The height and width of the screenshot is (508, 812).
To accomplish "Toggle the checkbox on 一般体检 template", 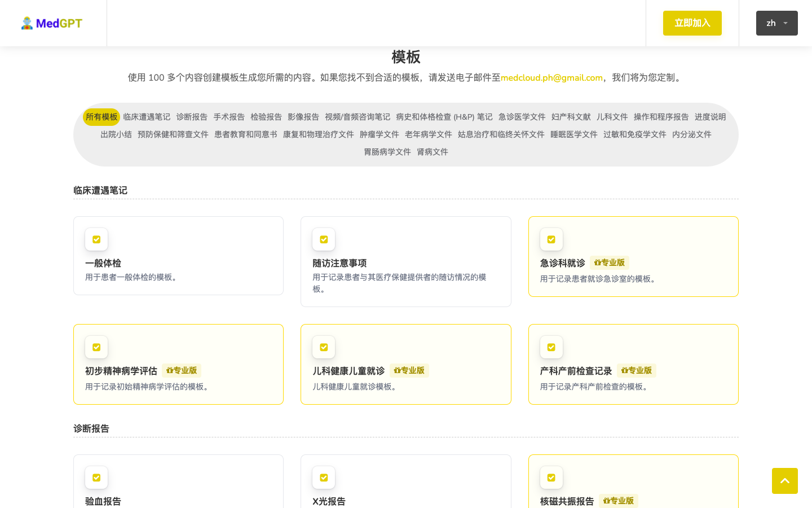I will 96,239.
